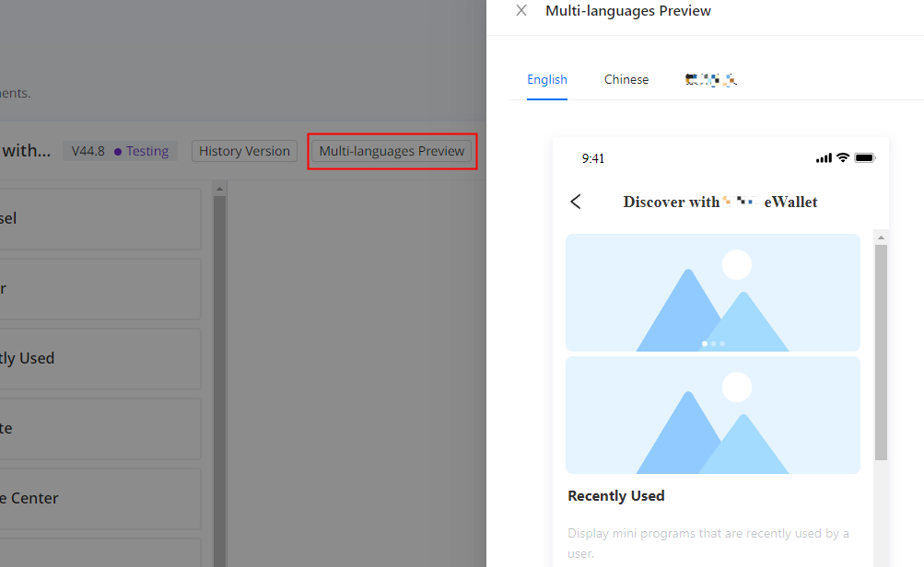Close the Multi-languages Preview panel
924x567 pixels.
click(520, 11)
